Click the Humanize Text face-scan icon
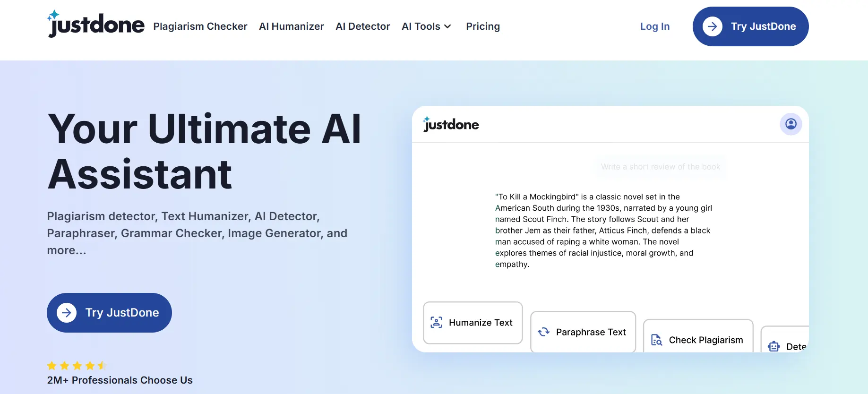Viewport: 868px width, 394px height. tap(436, 323)
